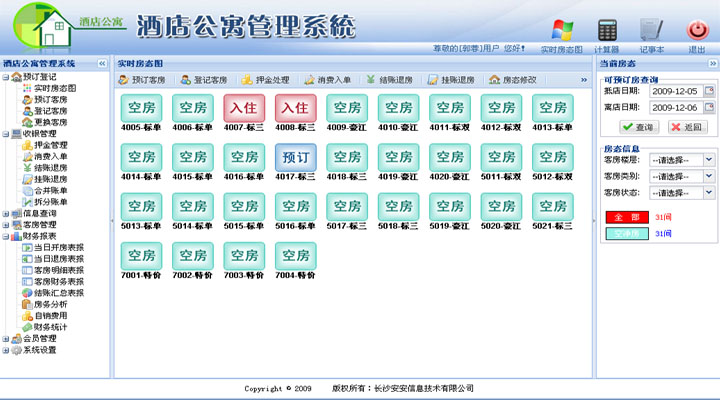Click 结账退房 in the toolbar
This screenshot has height=400, width=720.
coord(389,80)
